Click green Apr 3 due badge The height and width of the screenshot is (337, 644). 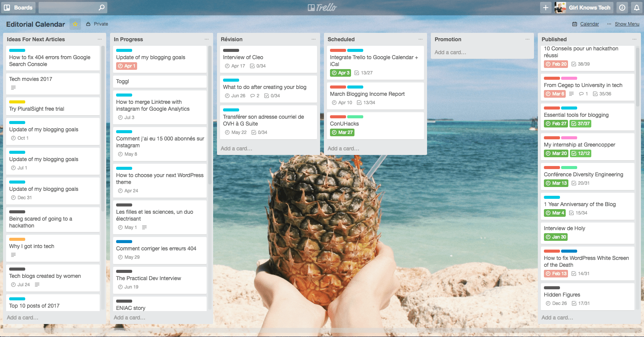[x=340, y=73]
